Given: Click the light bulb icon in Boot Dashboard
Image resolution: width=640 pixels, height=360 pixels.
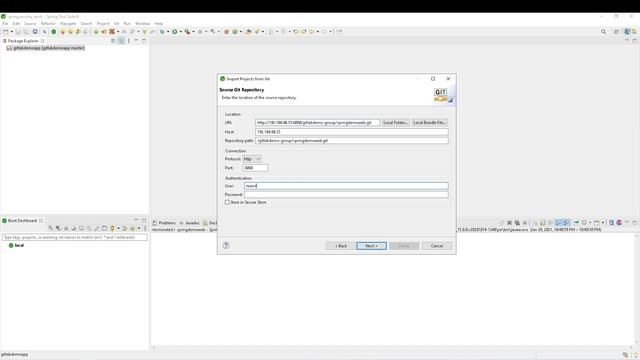Looking at the screenshot, I should [112, 228].
